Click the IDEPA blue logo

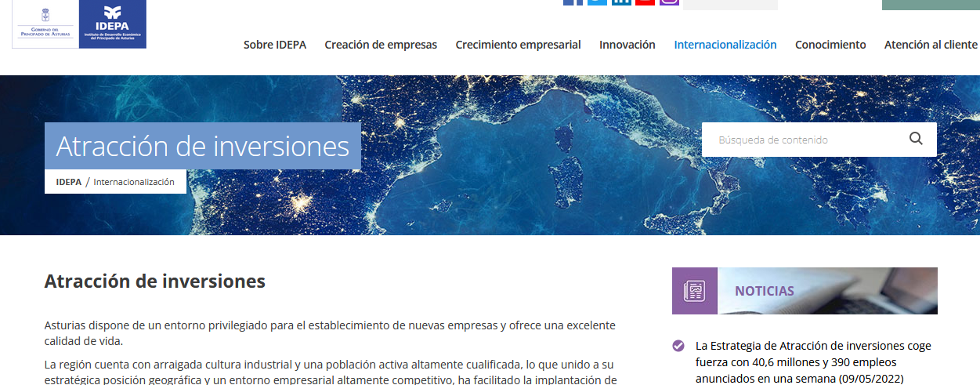[x=112, y=24]
